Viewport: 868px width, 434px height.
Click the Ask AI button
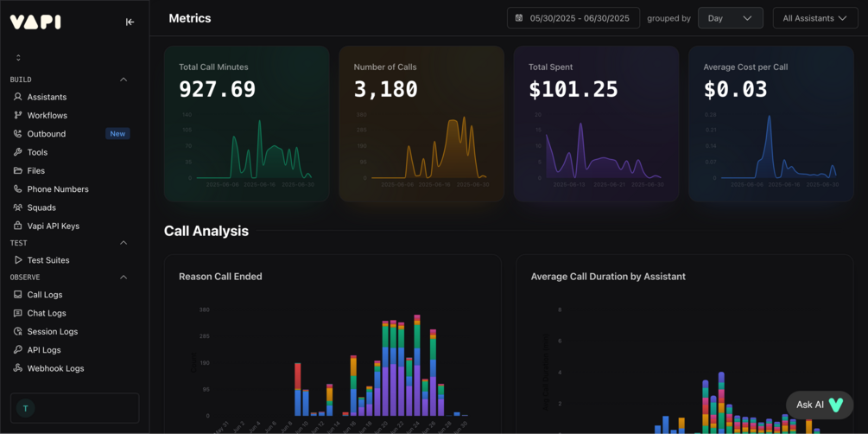pyautogui.click(x=821, y=405)
